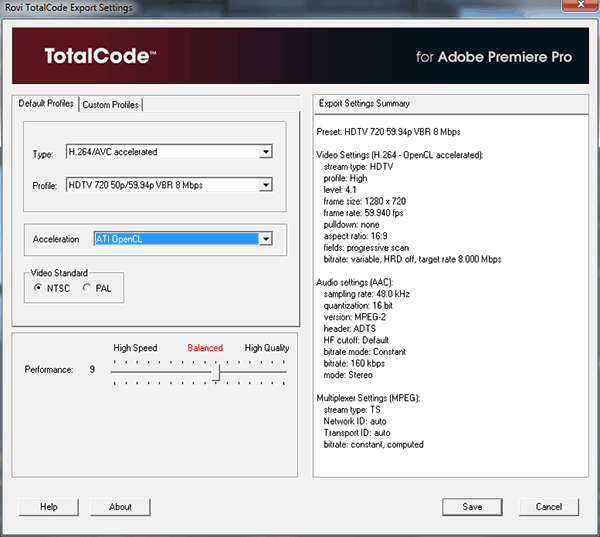Open the Acceleration dropdown arrow

point(266,239)
